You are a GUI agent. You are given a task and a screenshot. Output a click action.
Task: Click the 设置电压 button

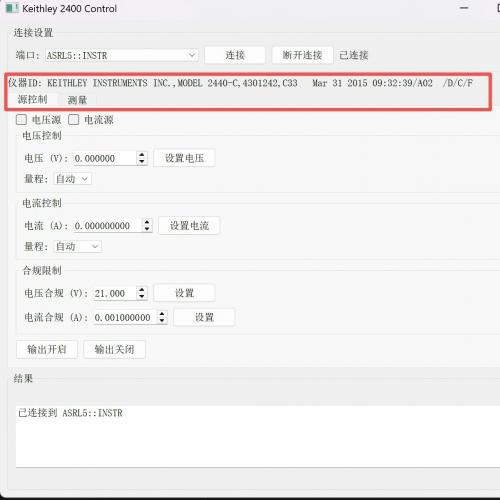click(184, 158)
